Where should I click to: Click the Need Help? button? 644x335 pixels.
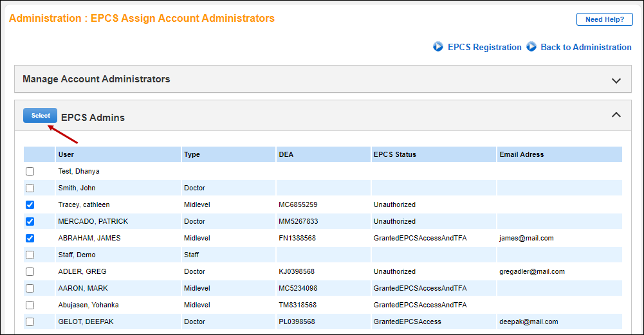click(x=605, y=19)
